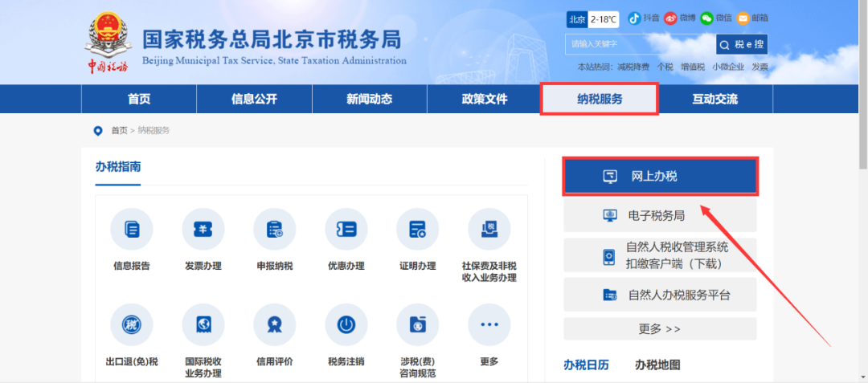Open the 出口退(免)税 icon
This screenshot has width=868, height=383.
[x=132, y=325]
